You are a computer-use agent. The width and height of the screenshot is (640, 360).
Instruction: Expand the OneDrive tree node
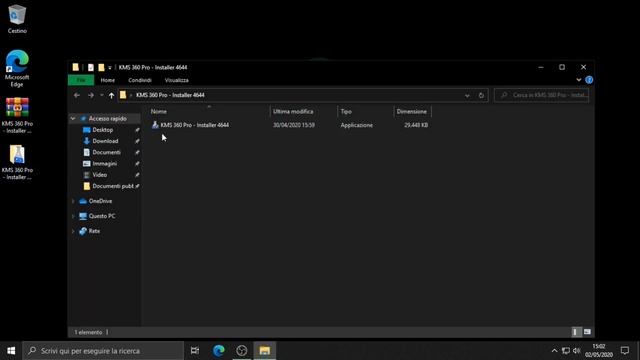coord(73,201)
